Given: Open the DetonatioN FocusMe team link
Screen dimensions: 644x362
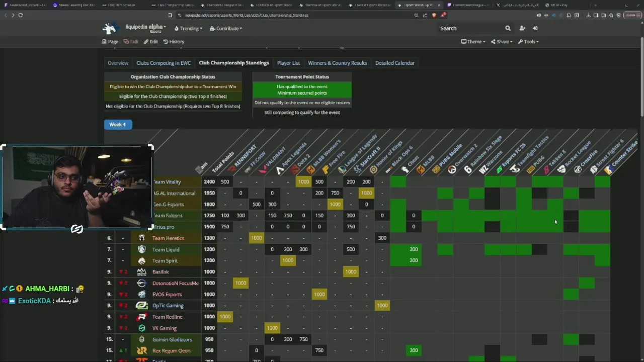Looking at the screenshot, I should click(x=176, y=283).
